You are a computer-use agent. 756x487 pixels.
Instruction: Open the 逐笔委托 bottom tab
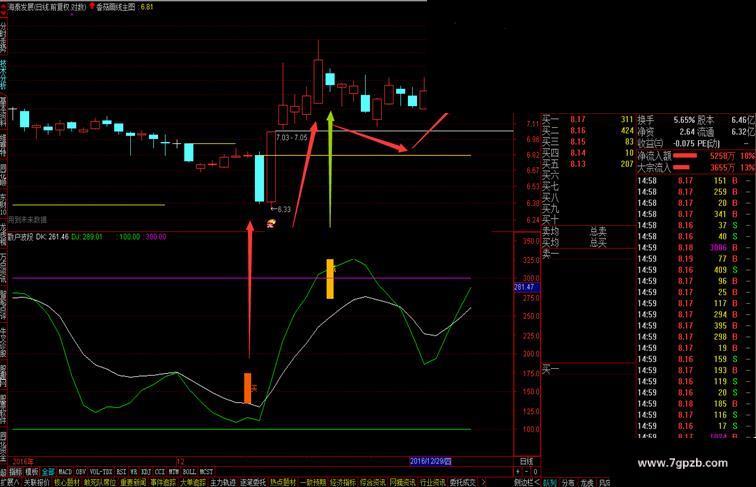pos(253,482)
